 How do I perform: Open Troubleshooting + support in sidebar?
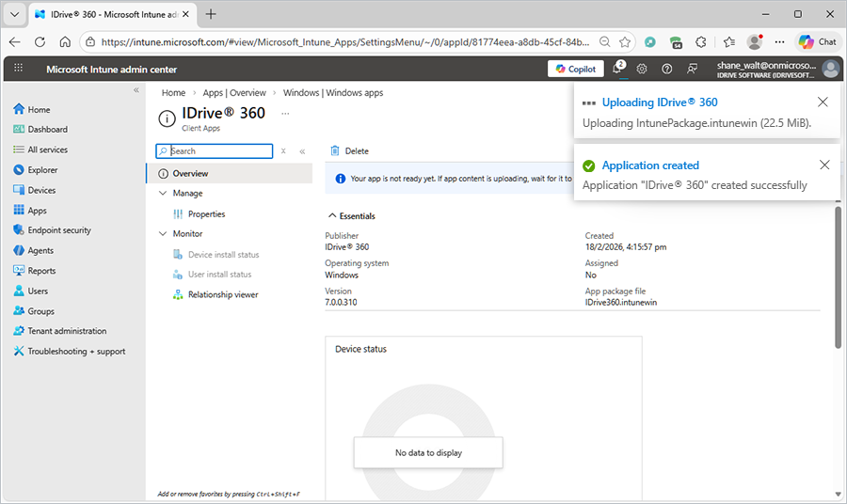[x=69, y=352]
